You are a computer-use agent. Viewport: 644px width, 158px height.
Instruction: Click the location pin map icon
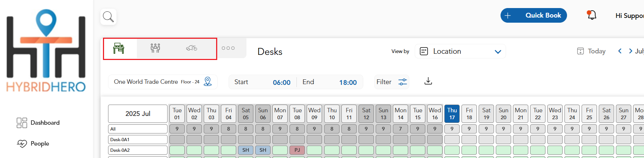tap(208, 82)
